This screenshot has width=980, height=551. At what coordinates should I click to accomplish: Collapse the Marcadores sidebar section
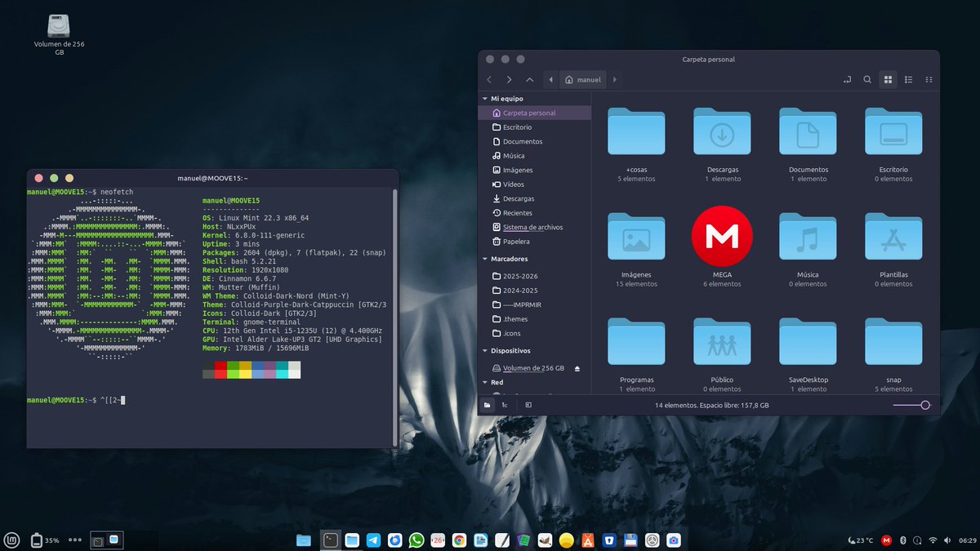484,259
